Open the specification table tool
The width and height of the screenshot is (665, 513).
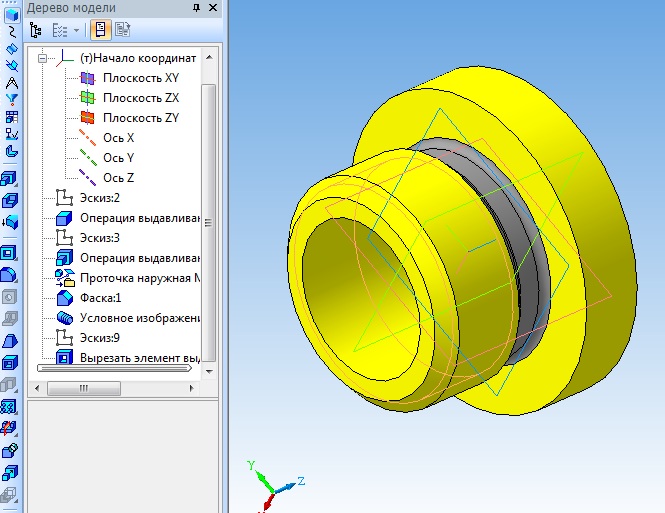pos(11,117)
